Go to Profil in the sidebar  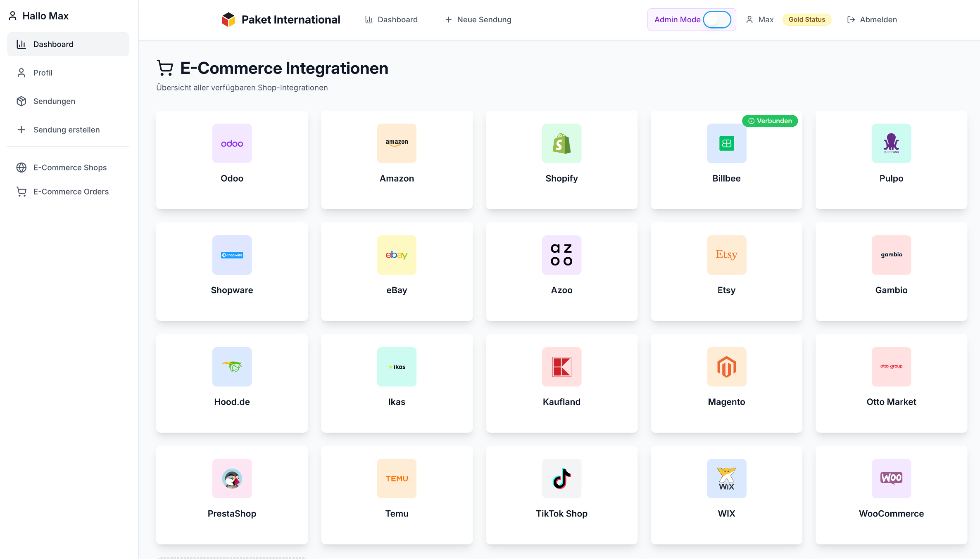68,73
